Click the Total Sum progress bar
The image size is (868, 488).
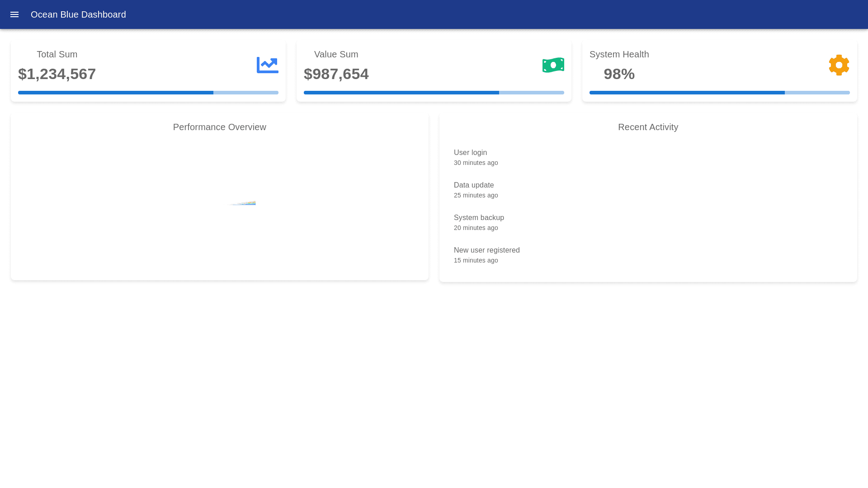(x=148, y=93)
